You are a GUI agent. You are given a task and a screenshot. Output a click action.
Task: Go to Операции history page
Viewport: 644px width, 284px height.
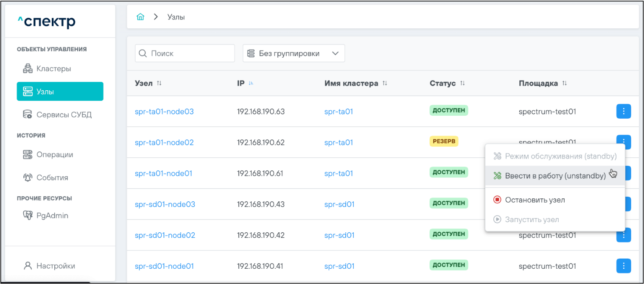[x=54, y=155]
